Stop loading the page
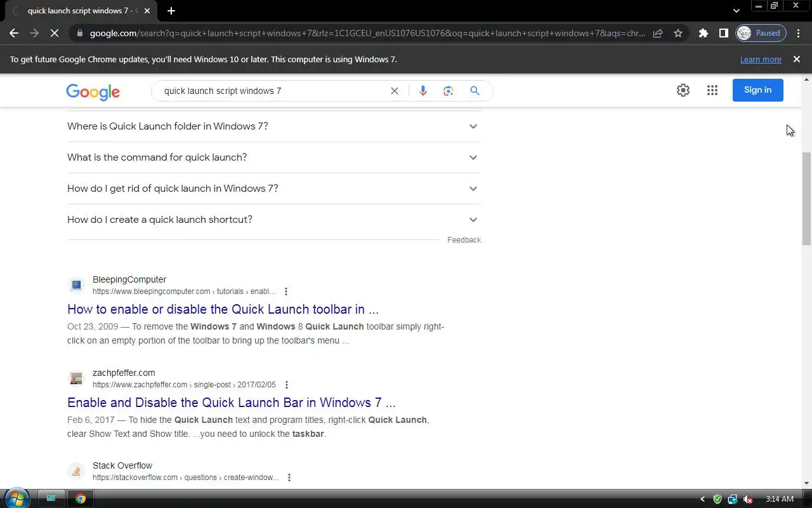Screen dimensions: 812x508 point(54,33)
